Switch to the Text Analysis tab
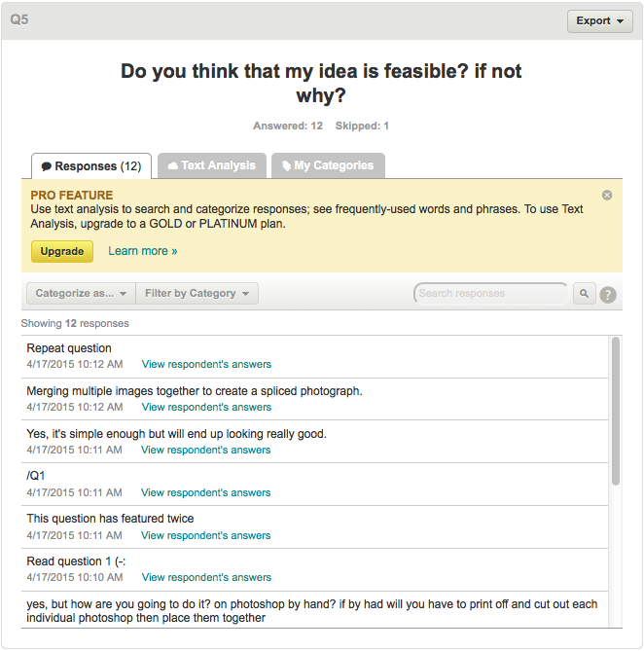Viewport: 644px width, 651px height. coord(210,165)
